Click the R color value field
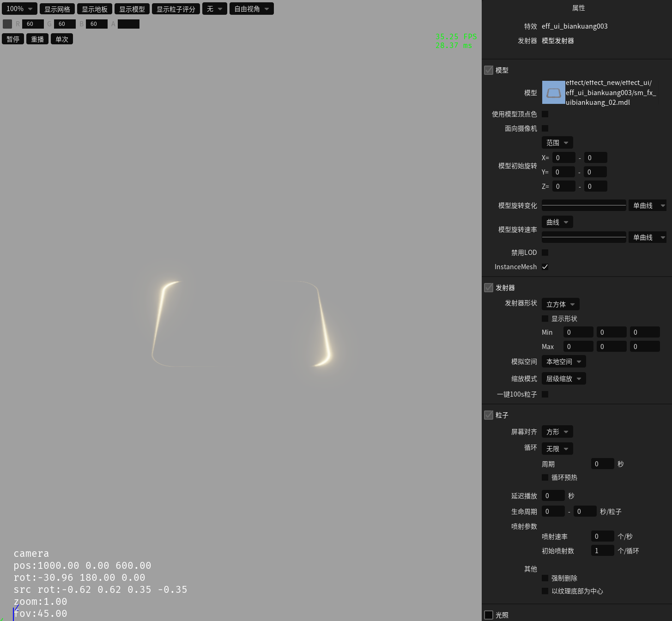Image resolution: width=672 pixels, height=621 pixels. pos(33,24)
